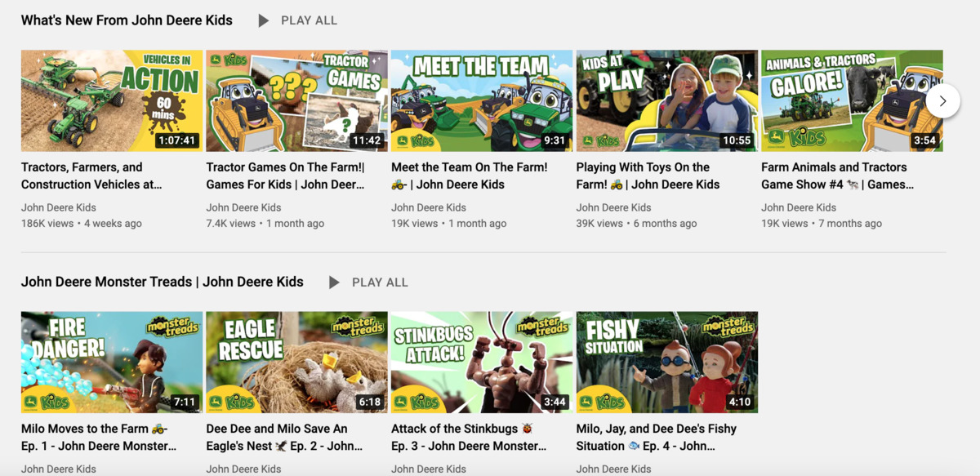Click the 19K views • 1 month ago text
This screenshot has height=476, width=980.
click(449, 224)
